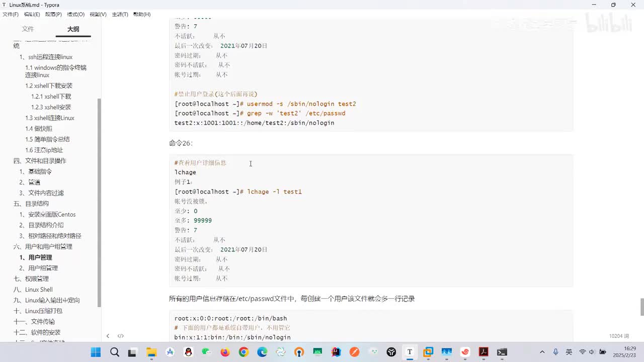
Task: Jump to 3、相对路径和绝对路径
Action: [50, 236]
